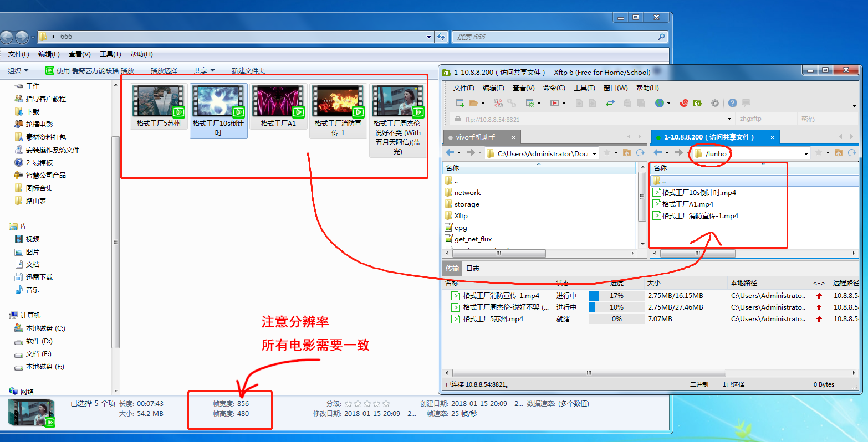Open Xftp options gear icon

pyautogui.click(x=715, y=103)
